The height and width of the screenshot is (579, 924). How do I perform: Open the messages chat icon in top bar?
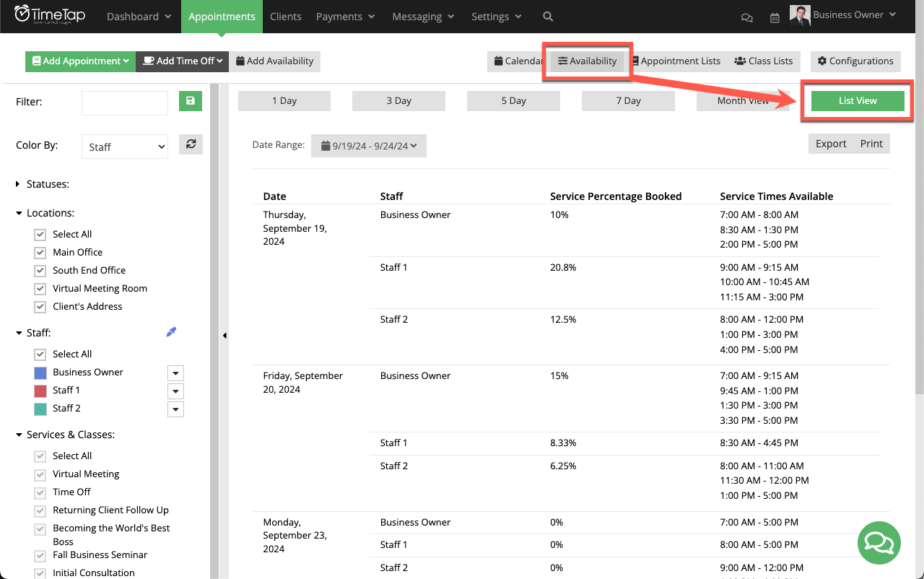coord(746,16)
